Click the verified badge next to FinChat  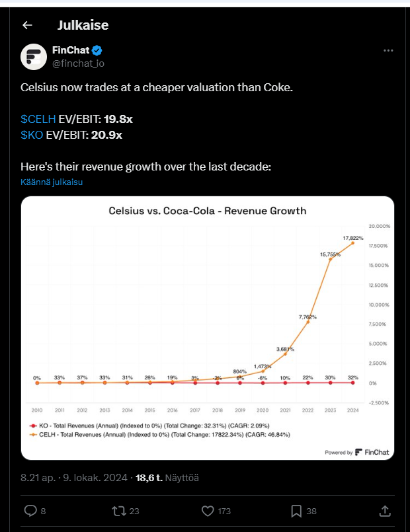[x=97, y=51]
